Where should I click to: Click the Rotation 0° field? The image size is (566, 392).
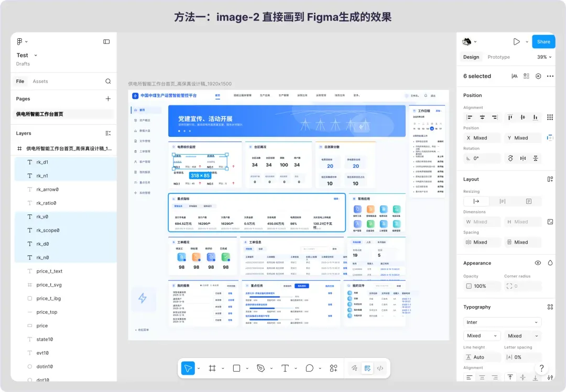point(482,158)
